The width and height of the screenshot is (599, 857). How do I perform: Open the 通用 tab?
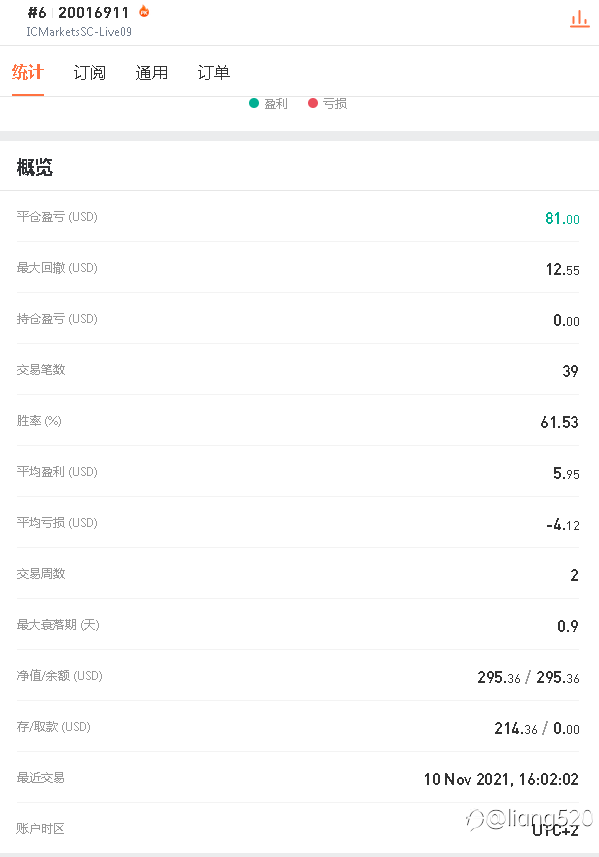click(151, 72)
